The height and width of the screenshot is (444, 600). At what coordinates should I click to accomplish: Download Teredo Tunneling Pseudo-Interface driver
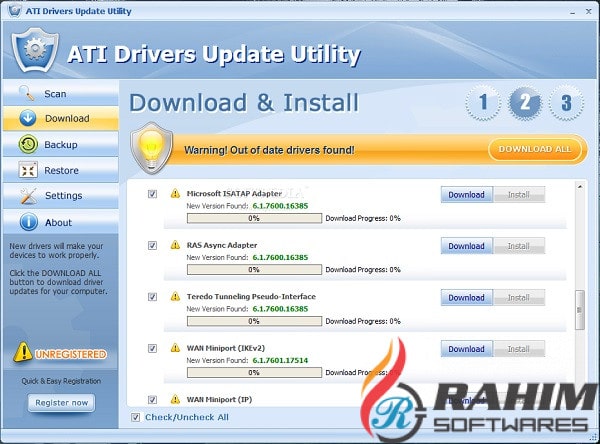pos(466,297)
